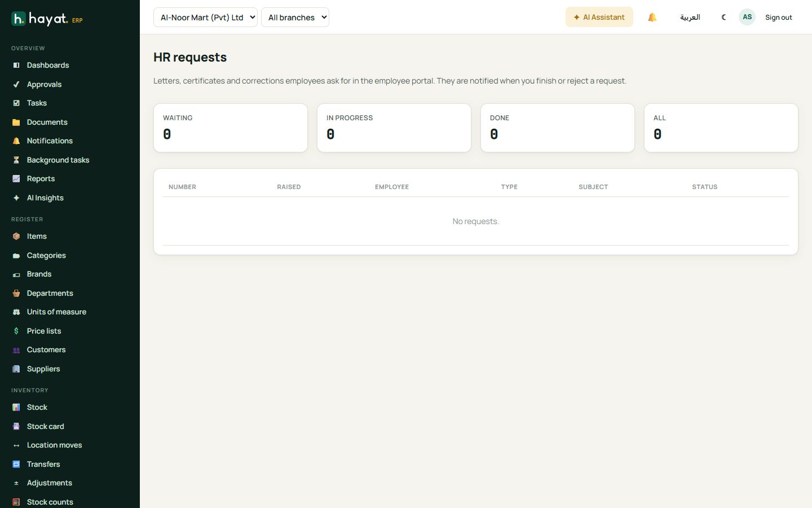Screen dimensions: 812x508
Task: Click the Price lists dollar icon
Action: coord(16,331)
